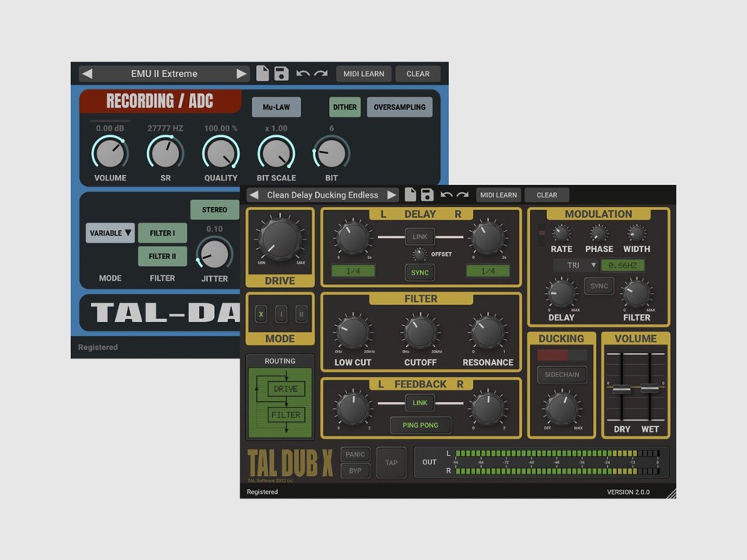The width and height of the screenshot is (747, 560).
Task: Toggle the Mu-LAW button
Action: click(276, 107)
